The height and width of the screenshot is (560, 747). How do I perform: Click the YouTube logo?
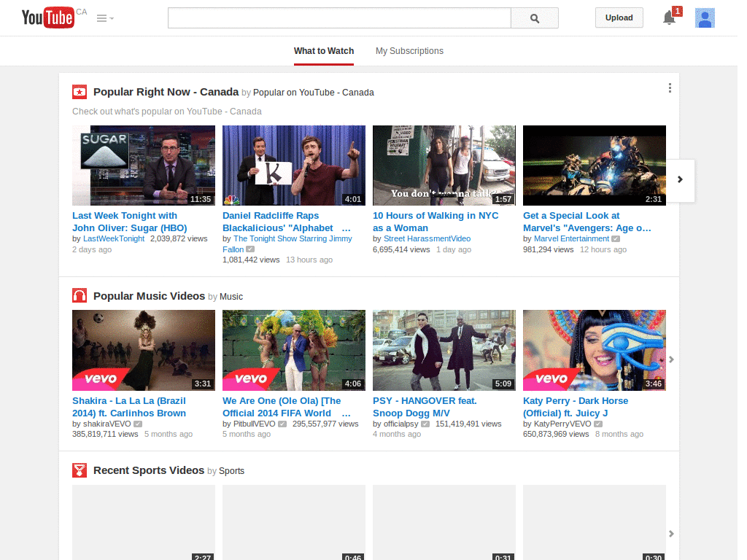[x=48, y=17]
